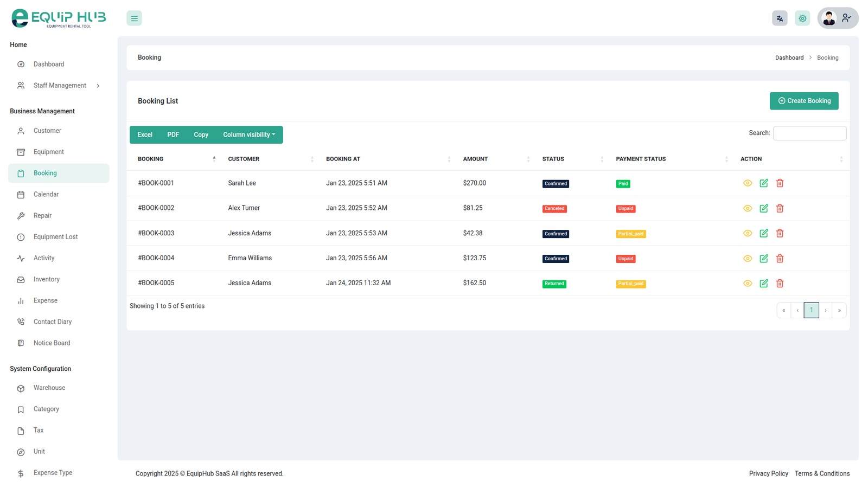This screenshot has width=868, height=488.
Task: View booking #BOOK-0003 via eye icon
Action: coord(748,233)
